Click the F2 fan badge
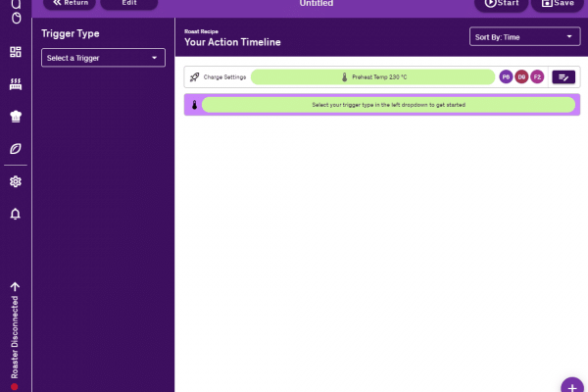588x392 pixels. 537,76
